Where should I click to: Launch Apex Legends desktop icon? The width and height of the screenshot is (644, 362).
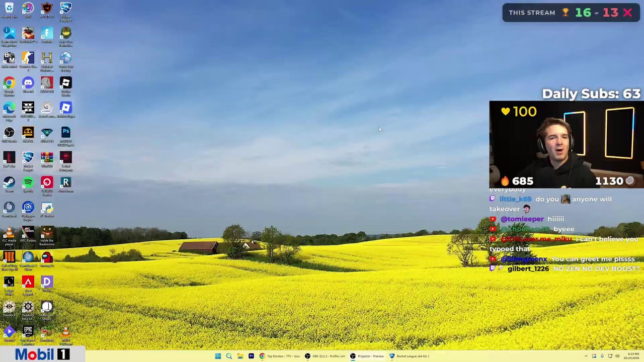pos(28,285)
